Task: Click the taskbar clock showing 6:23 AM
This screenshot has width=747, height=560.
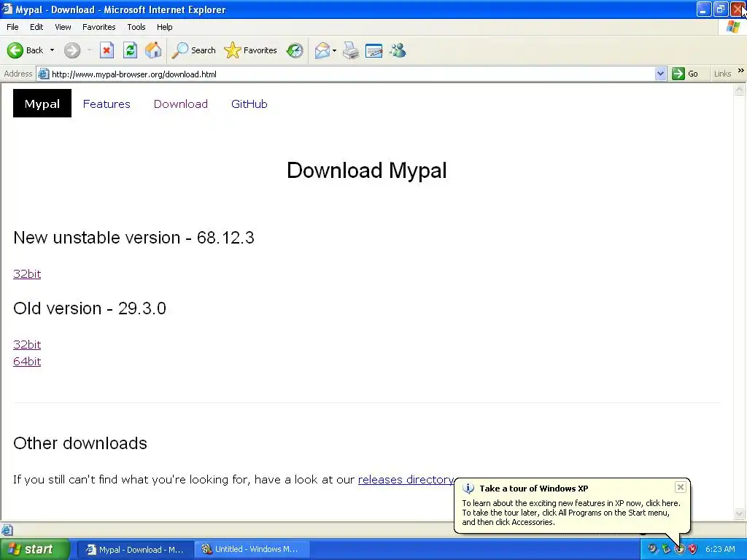Action: (x=720, y=549)
